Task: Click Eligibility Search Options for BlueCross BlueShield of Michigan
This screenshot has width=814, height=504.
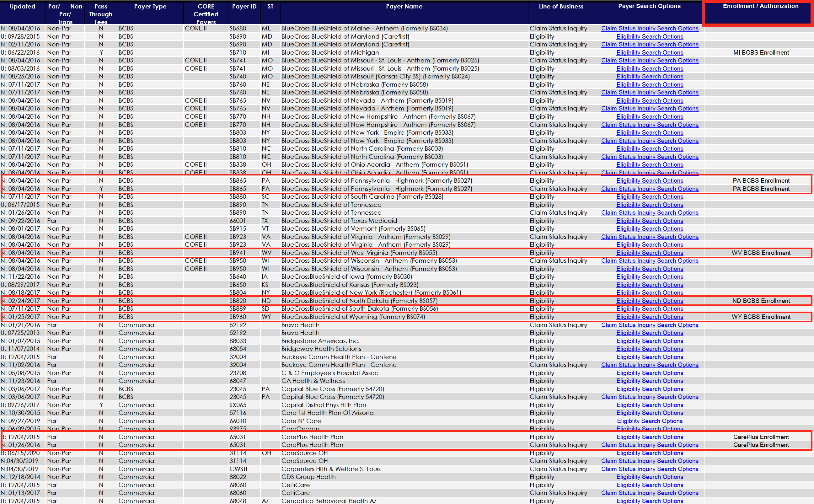Action: 649,52
